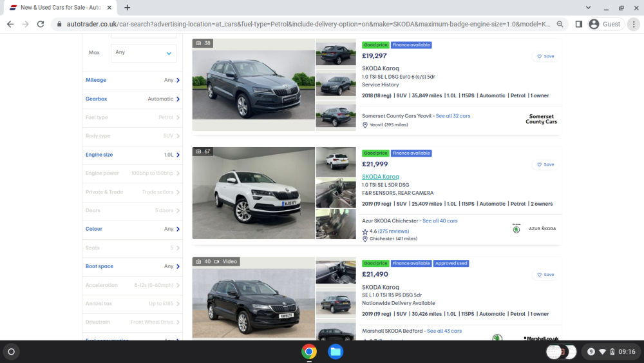Click Good price badge on £19,297 listing
This screenshot has height=363, width=644.
click(375, 45)
